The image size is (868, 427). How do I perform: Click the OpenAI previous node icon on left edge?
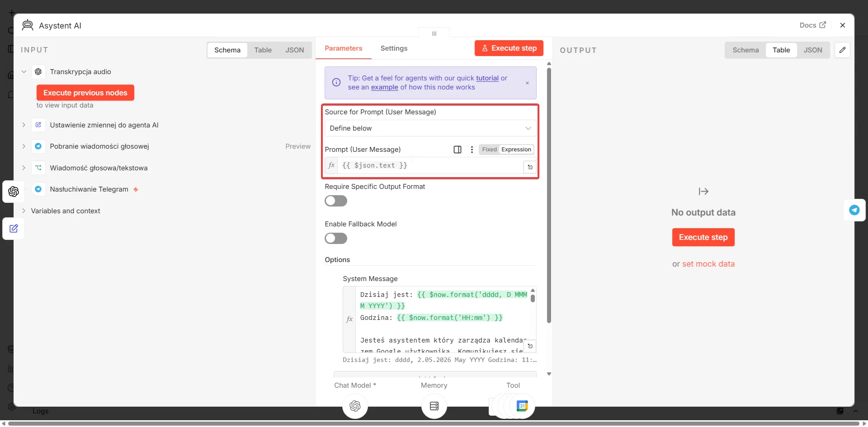(x=14, y=192)
